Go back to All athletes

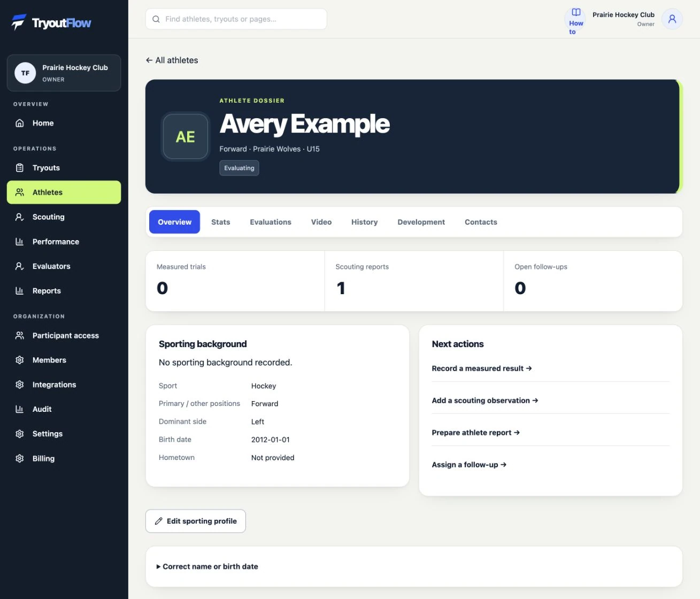[172, 60]
